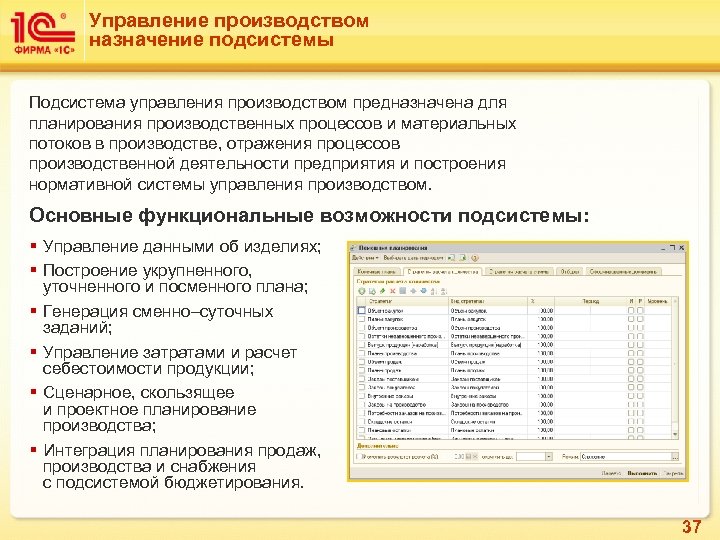
Task: Open the Действия menu
Action: [365, 259]
